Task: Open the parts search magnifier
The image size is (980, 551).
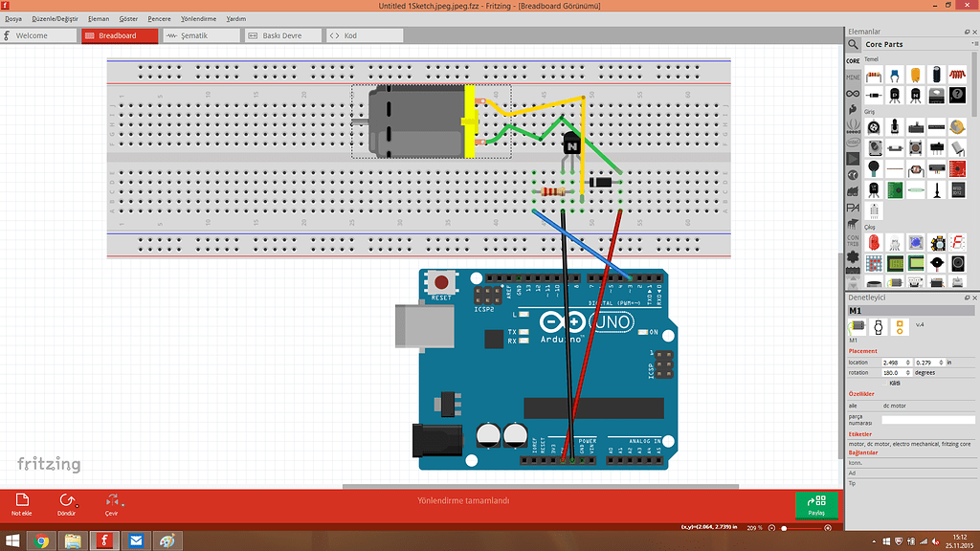Action: tap(853, 44)
